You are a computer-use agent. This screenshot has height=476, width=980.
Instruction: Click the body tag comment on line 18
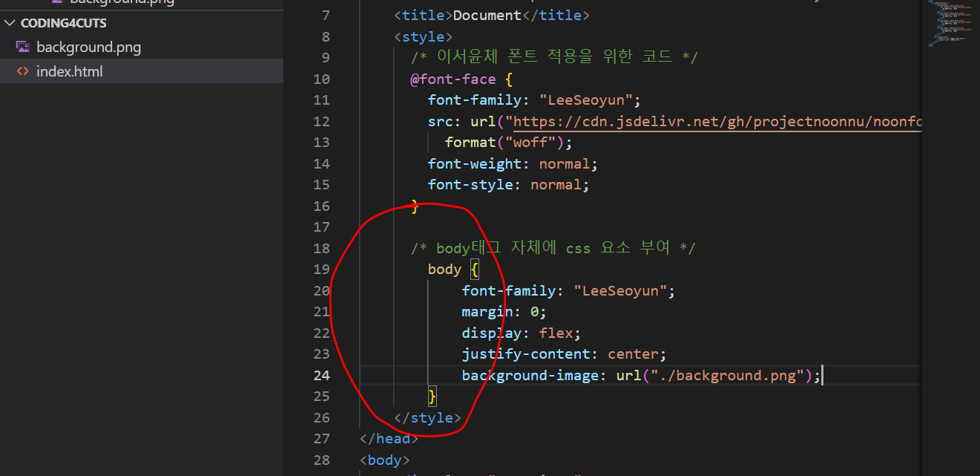coord(553,248)
